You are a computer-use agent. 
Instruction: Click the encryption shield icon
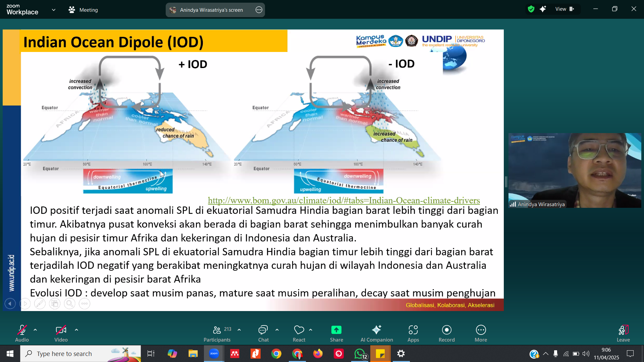(x=531, y=9)
